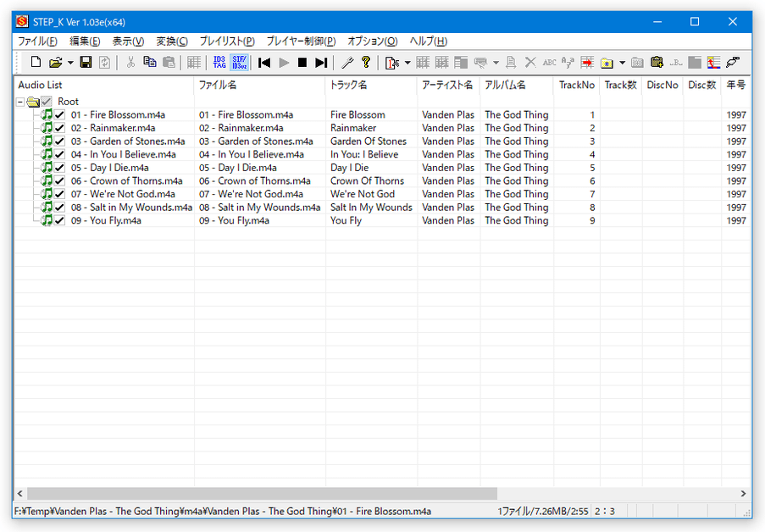765x532 pixels.
Task: Click the アーティスト名 column header
Action: coord(447,85)
